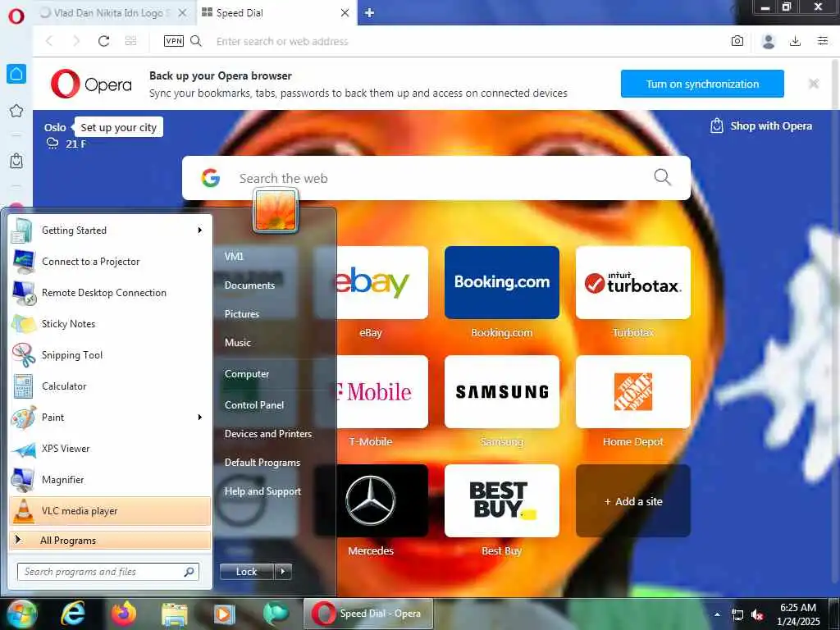
Task: Open the Windows Start orb
Action: [21, 614]
